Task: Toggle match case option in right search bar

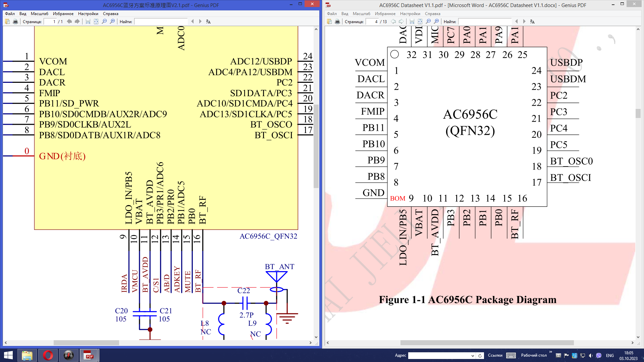Action: tap(532, 21)
